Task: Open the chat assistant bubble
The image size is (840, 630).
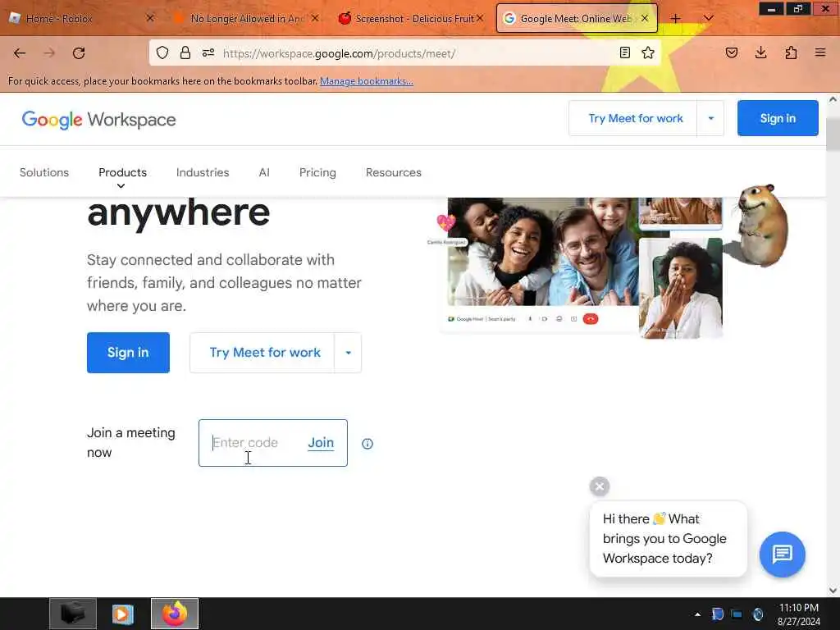Action: coord(782,554)
